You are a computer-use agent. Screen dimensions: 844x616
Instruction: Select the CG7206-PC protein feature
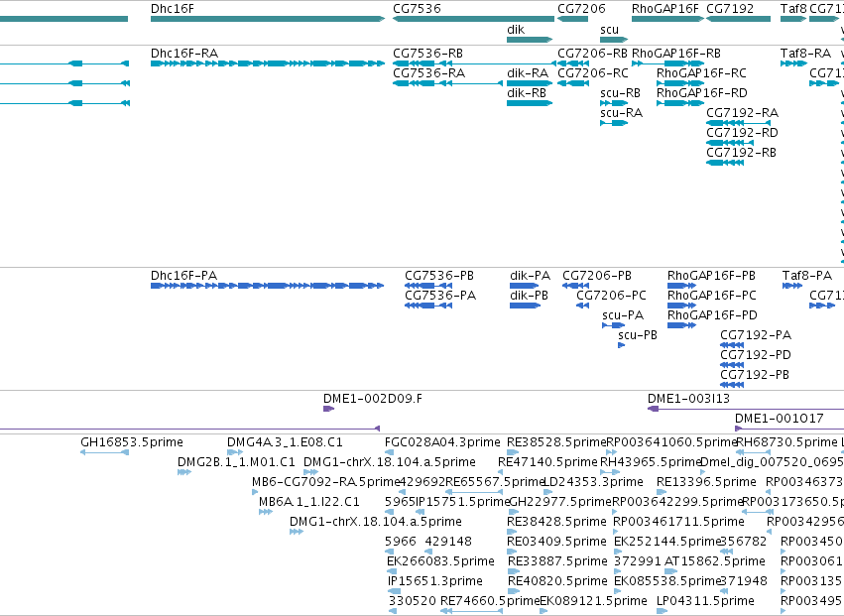coord(583,306)
